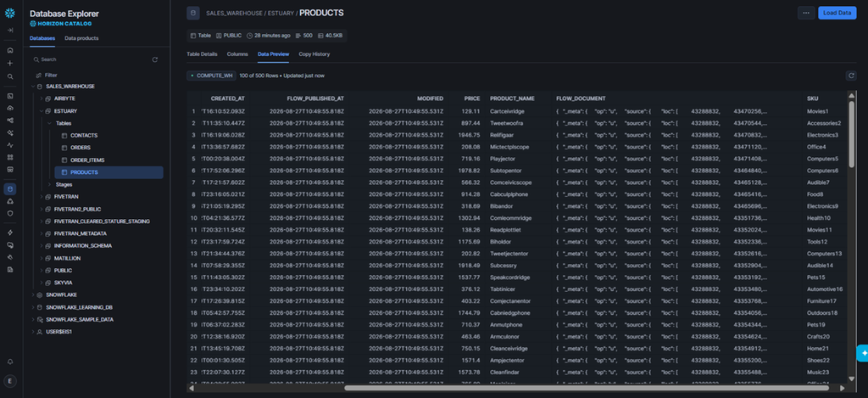The image size is (868, 398).
Task: Collapse the SALES_WAREHOUSE database node
Action: point(33,87)
